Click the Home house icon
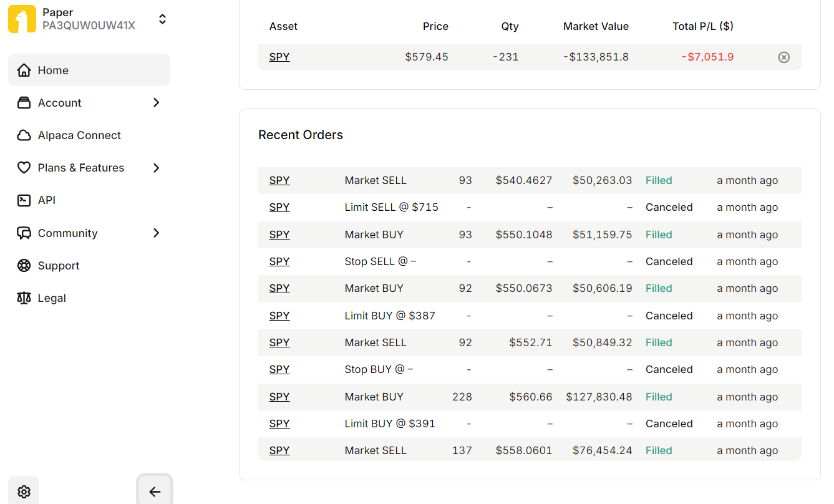 pos(24,70)
